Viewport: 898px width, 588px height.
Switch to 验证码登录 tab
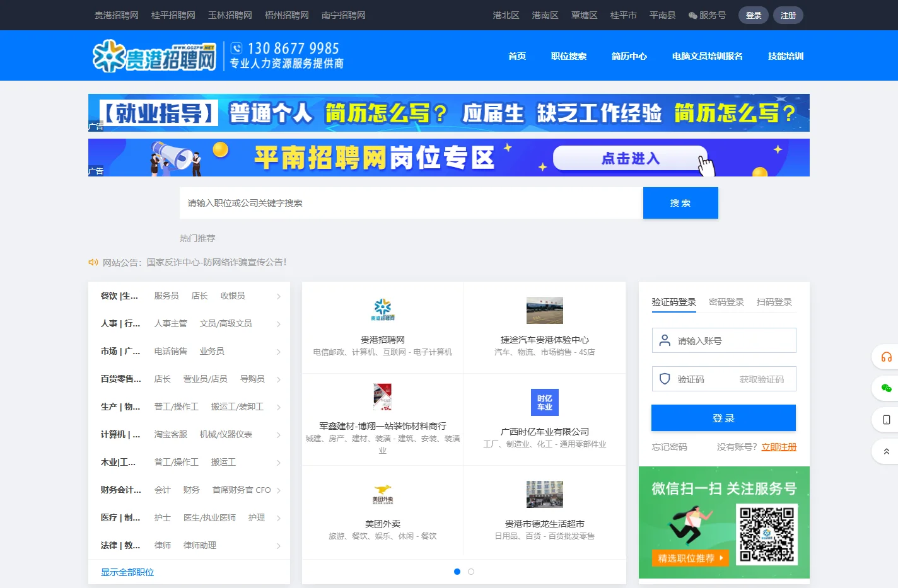[x=674, y=302]
